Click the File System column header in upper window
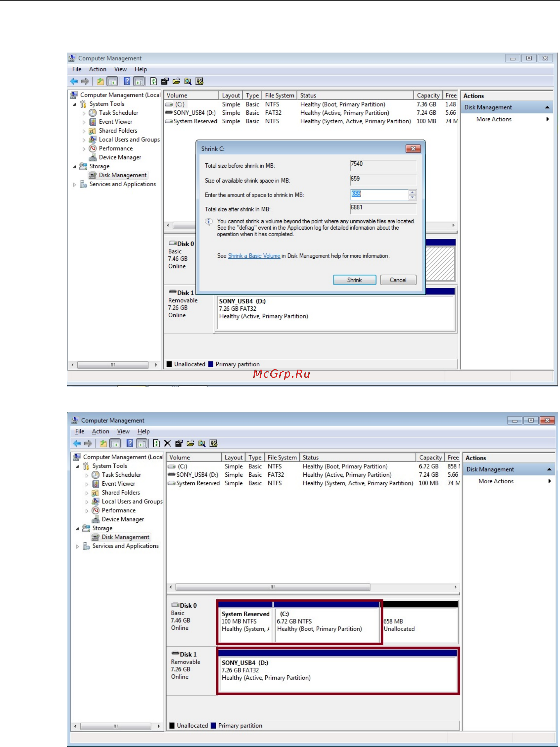This screenshot has width=560, height=747. click(280, 96)
